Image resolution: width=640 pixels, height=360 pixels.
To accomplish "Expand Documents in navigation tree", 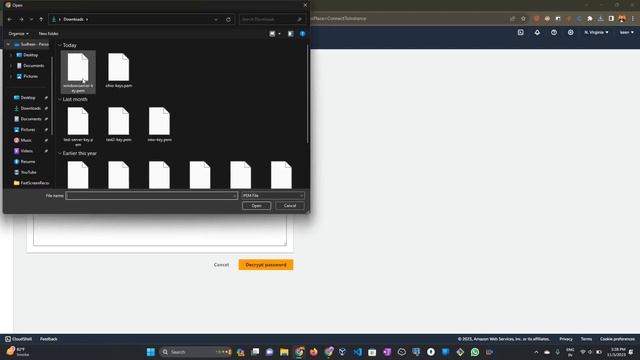I will [11, 66].
